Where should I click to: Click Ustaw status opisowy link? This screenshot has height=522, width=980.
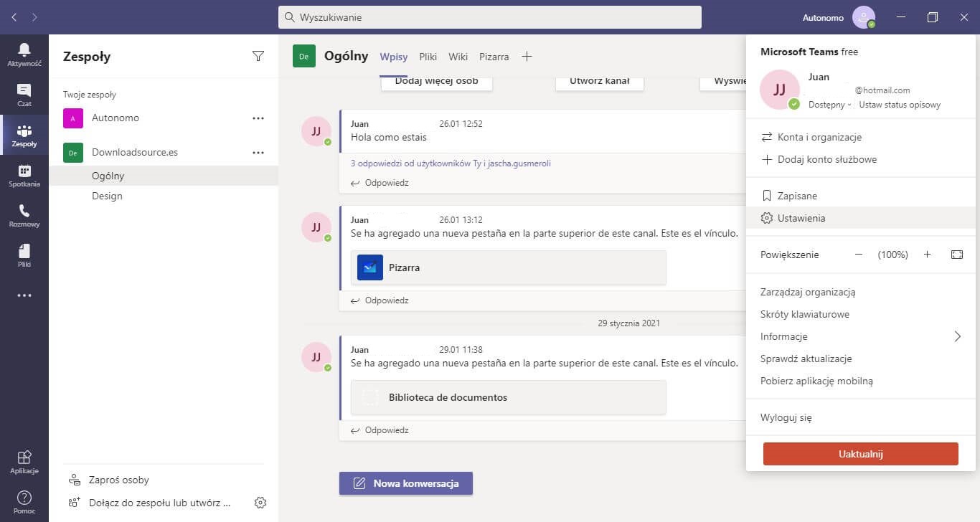pyautogui.click(x=900, y=105)
